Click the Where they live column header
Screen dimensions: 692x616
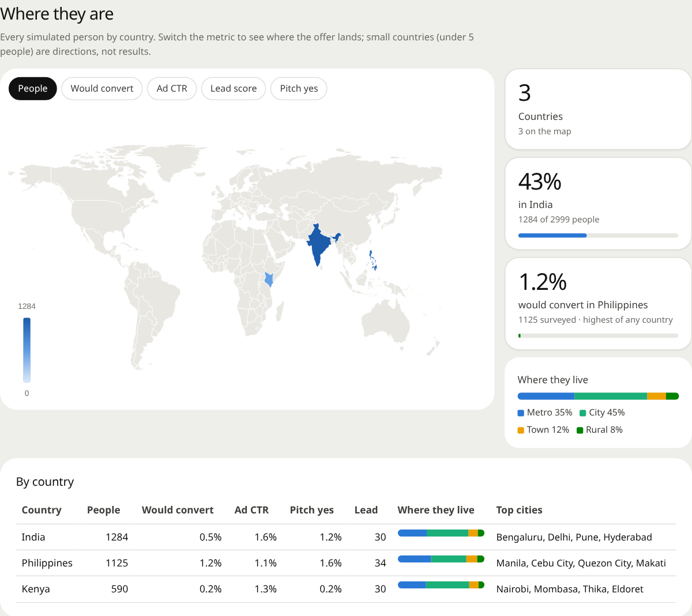click(436, 510)
